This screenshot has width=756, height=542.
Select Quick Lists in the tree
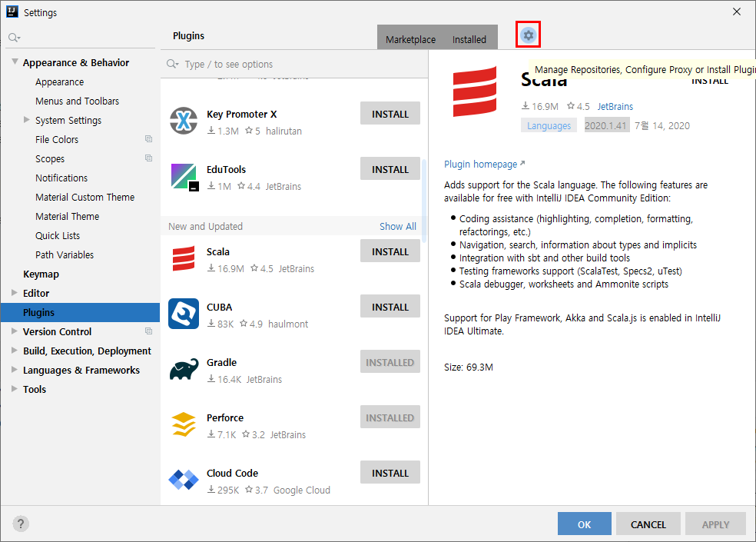point(58,236)
